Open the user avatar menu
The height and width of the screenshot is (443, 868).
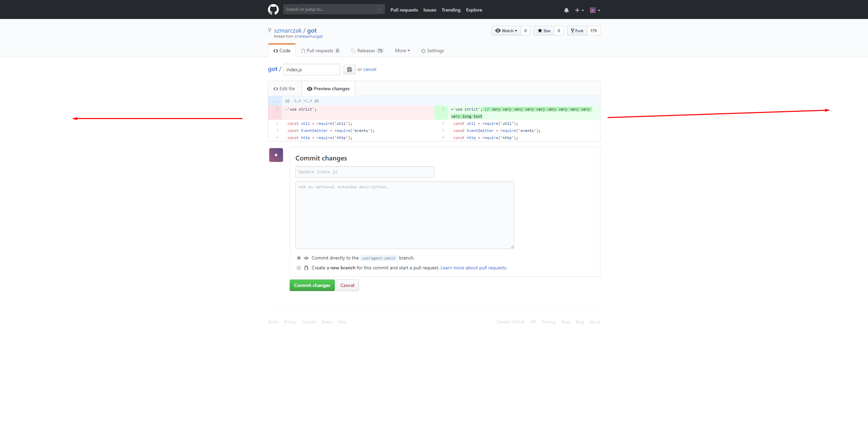[595, 10]
